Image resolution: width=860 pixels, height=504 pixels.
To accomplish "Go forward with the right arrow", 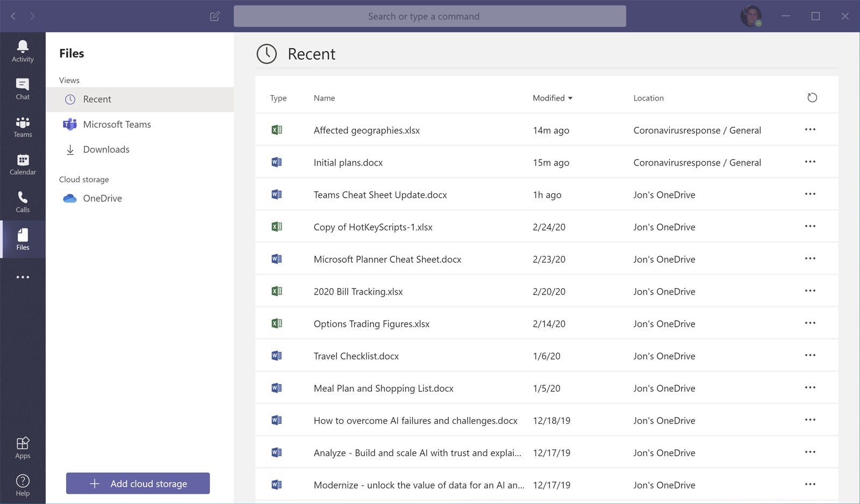I will [x=32, y=16].
